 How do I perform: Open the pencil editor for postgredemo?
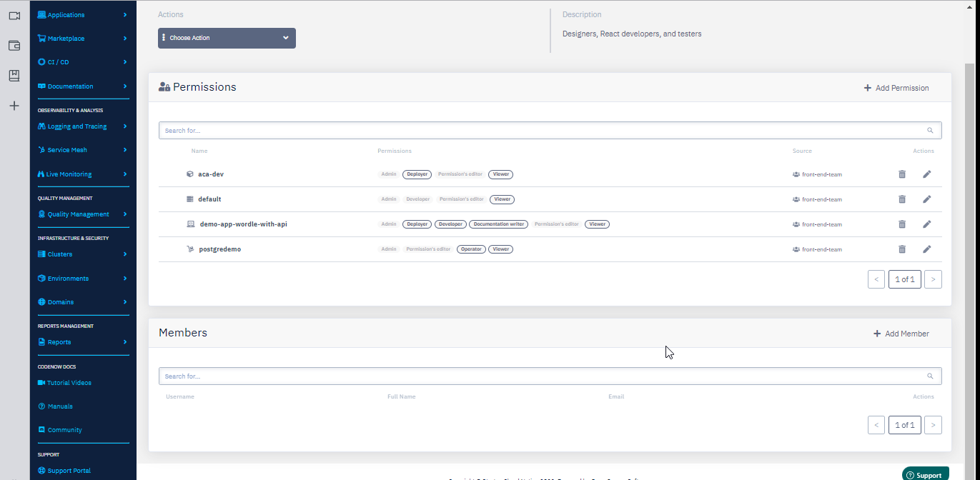point(927,249)
